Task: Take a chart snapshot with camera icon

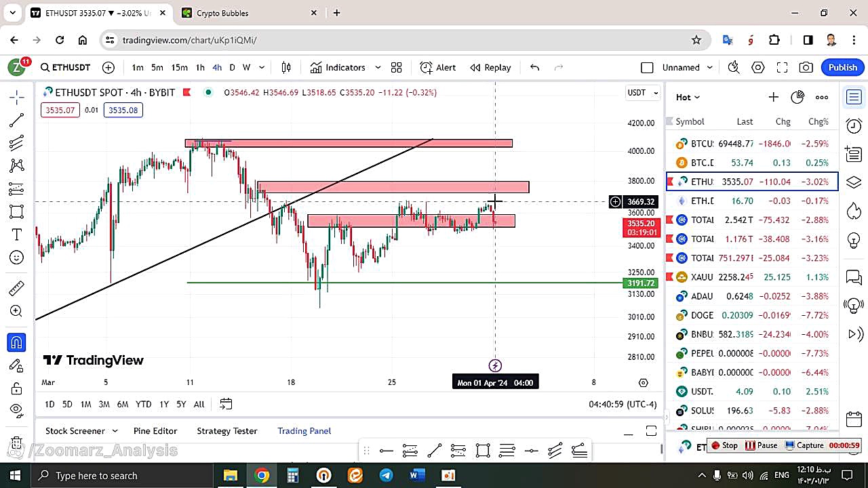Action: coord(806,67)
